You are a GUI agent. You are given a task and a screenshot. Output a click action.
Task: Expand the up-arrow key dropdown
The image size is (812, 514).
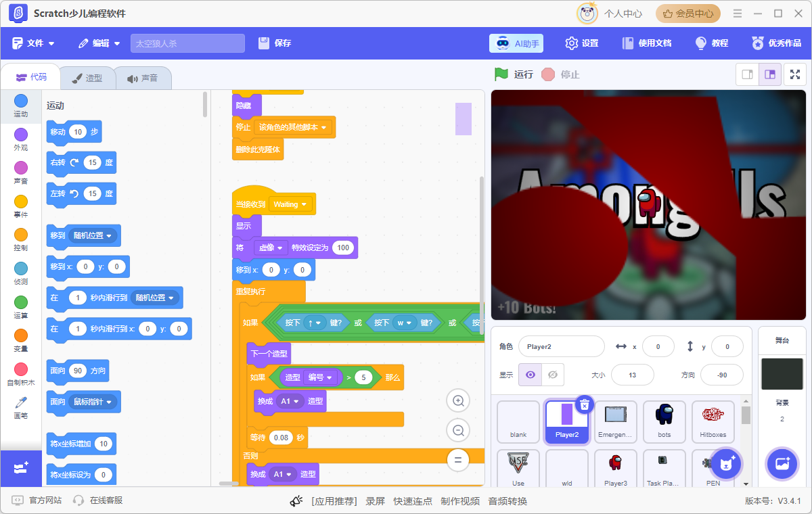tap(315, 323)
